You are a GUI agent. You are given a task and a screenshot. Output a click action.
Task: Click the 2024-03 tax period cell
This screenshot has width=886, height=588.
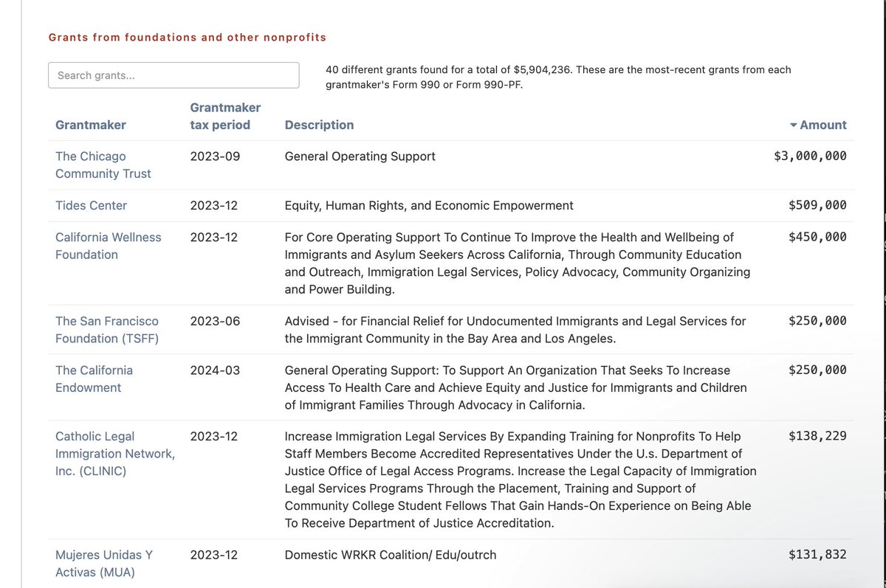click(x=215, y=370)
